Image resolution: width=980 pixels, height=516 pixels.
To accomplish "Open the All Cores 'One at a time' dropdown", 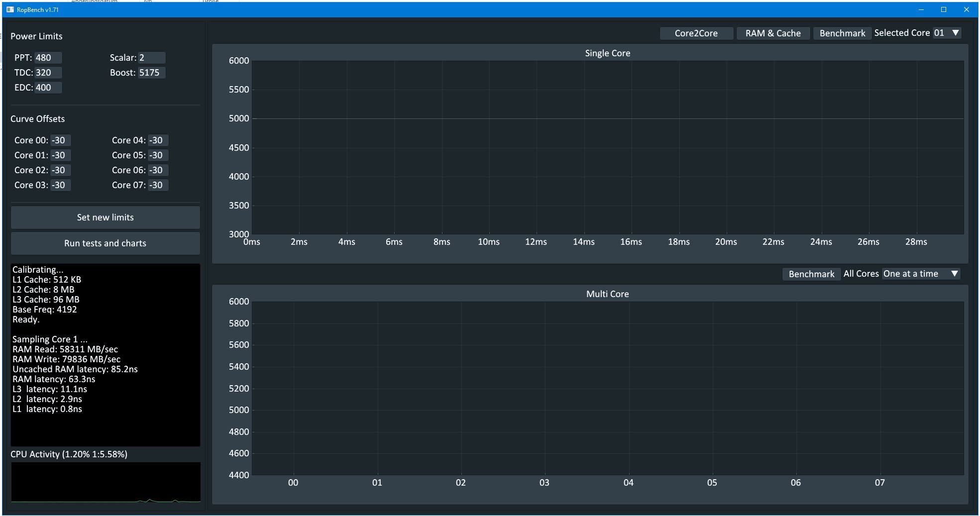I will (x=921, y=274).
